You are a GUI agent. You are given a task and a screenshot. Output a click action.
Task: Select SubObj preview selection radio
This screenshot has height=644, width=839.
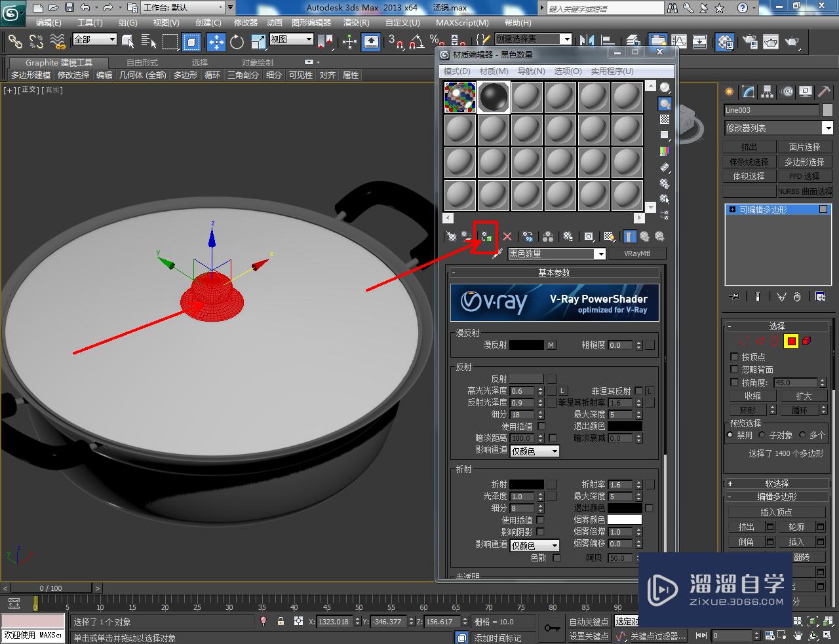click(762, 434)
